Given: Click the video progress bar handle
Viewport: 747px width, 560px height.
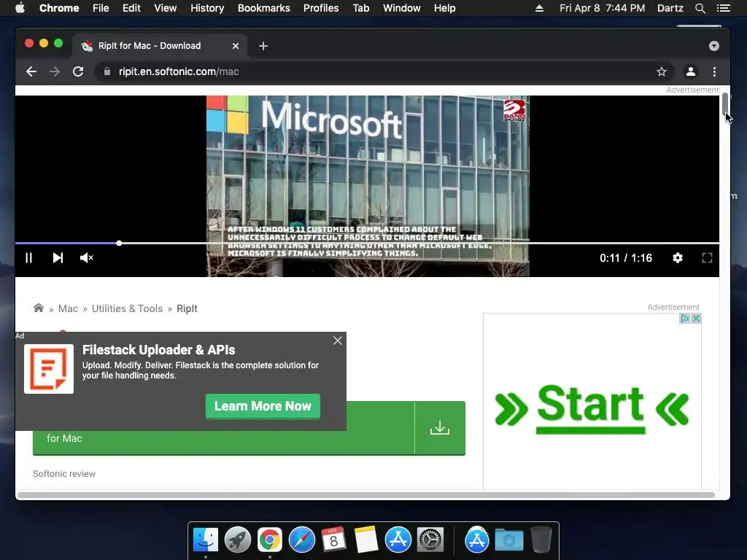Looking at the screenshot, I should coord(119,243).
